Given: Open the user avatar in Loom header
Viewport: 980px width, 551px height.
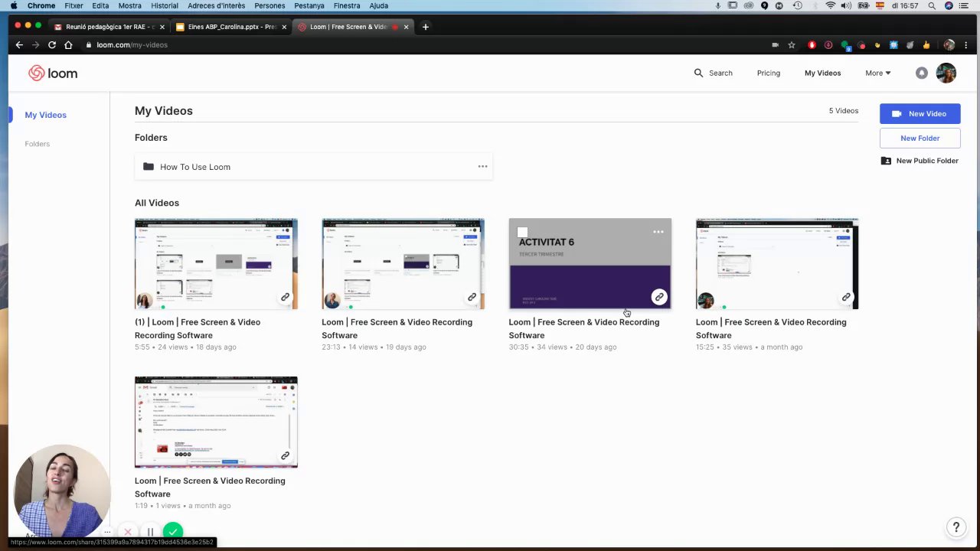Looking at the screenshot, I should (x=946, y=73).
